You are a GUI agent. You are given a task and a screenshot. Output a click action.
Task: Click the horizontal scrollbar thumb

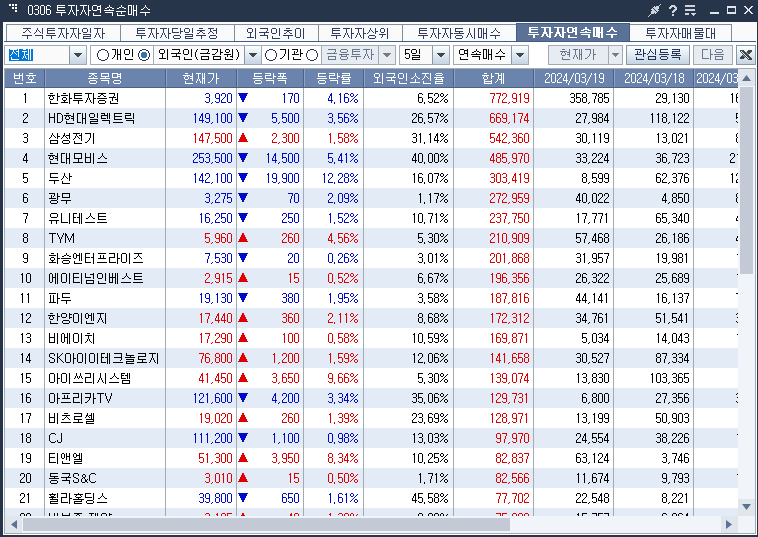(x=266, y=524)
